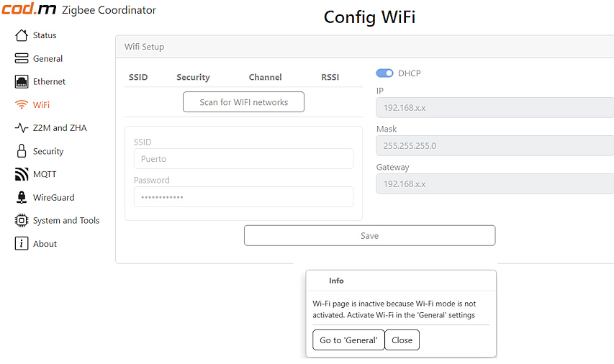Click the Security column header
This screenshot has width=614, height=364.
click(193, 78)
